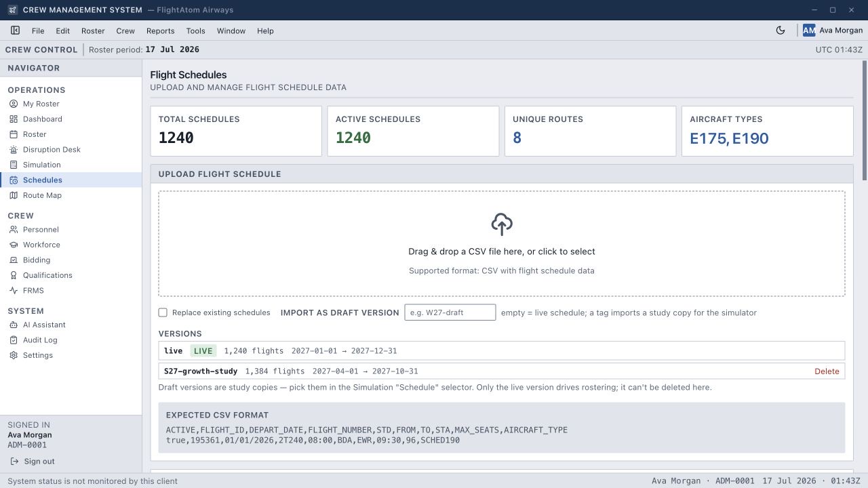Open the File menu
Screen dimensions: 868x488
click(38, 30)
